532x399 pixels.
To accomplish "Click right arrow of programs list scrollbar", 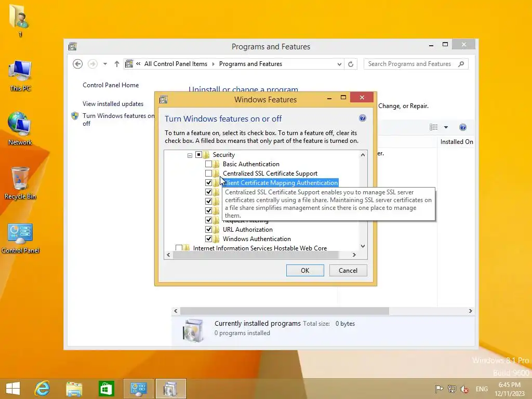I will pos(470,311).
